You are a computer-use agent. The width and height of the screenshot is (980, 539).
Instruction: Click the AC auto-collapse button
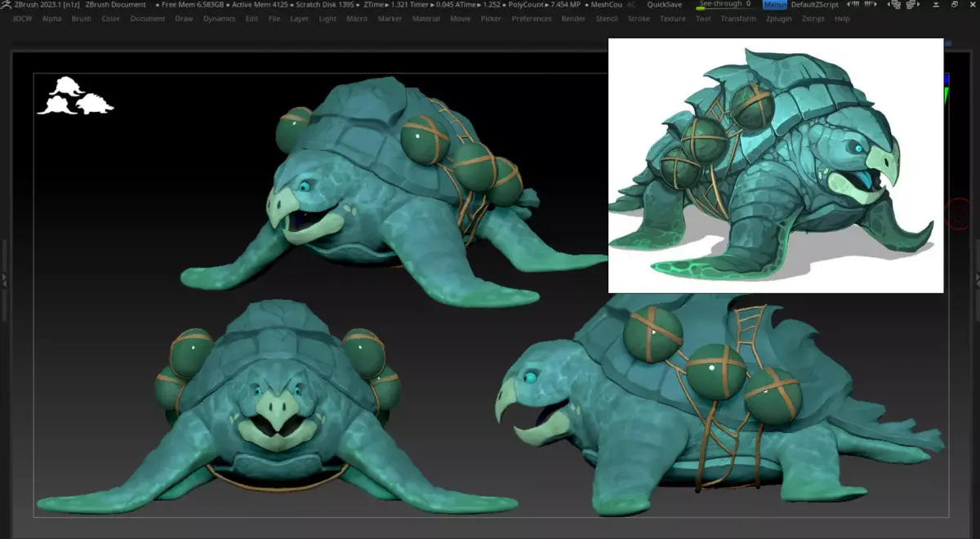click(631, 5)
